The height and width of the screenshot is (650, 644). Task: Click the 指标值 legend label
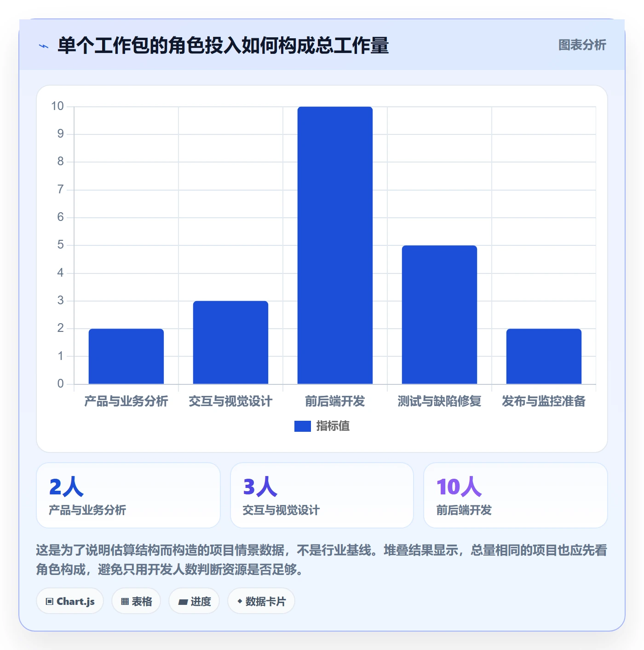click(x=333, y=426)
